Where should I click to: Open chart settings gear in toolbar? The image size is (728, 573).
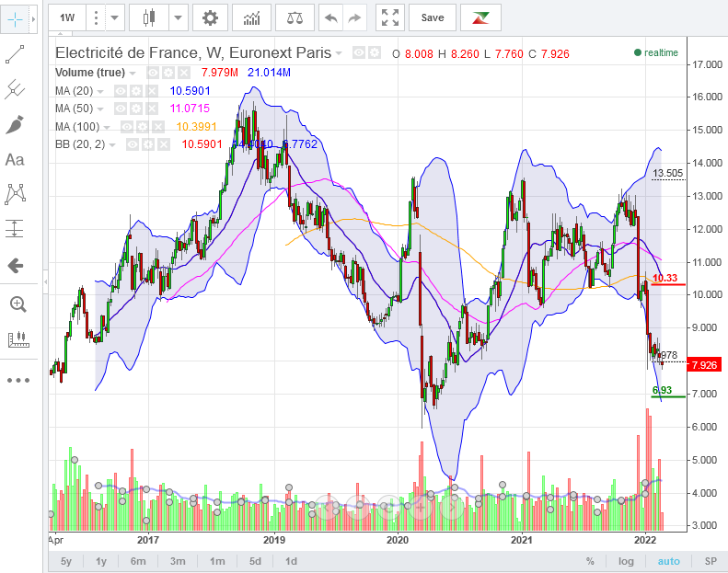tap(211, 17)
